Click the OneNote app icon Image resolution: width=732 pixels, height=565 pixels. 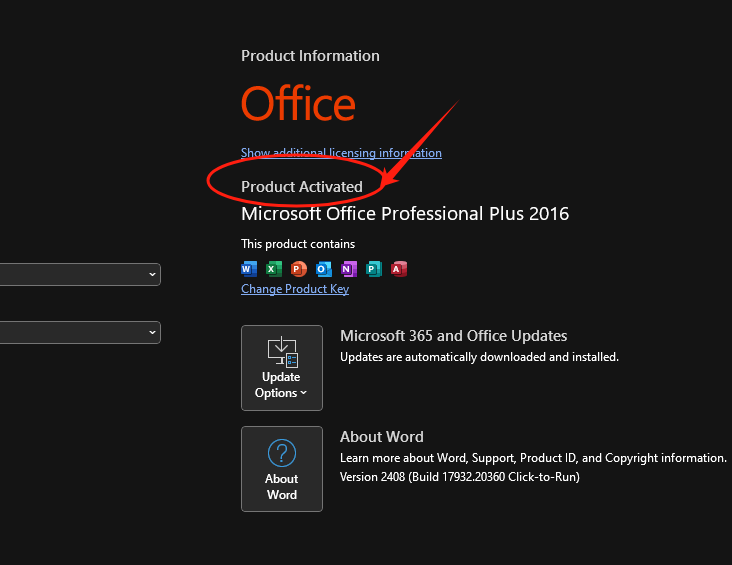(349, 269)
